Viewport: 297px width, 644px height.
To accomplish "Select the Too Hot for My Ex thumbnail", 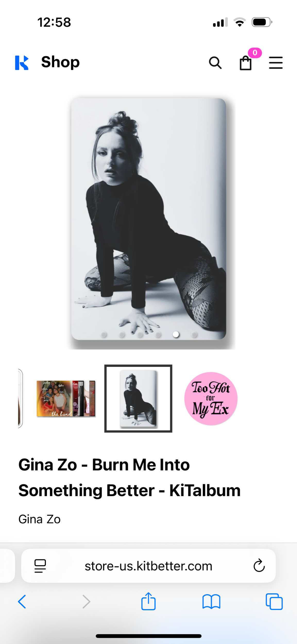I will (x=211, y=398).
